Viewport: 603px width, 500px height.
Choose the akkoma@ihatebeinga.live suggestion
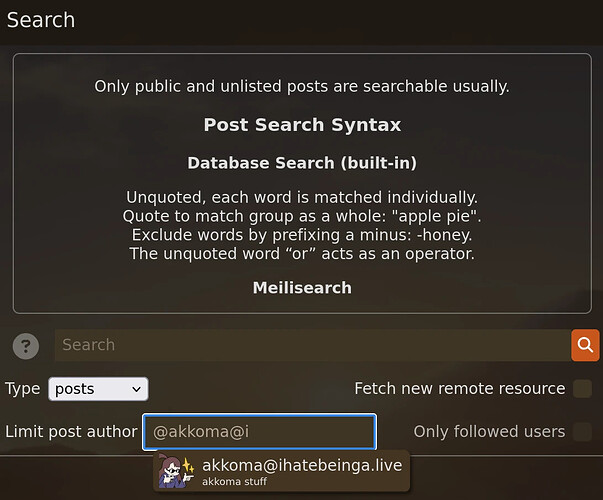(282, 471)
